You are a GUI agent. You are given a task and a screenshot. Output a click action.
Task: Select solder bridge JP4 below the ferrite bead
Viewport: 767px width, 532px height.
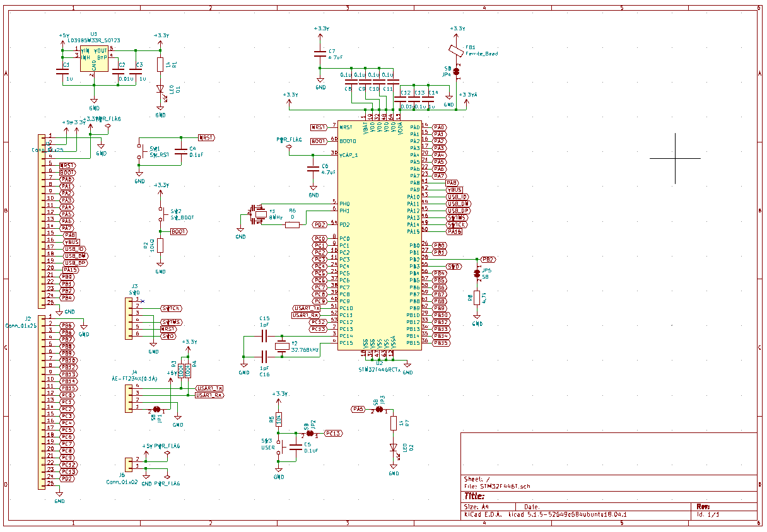coord(456,72)
